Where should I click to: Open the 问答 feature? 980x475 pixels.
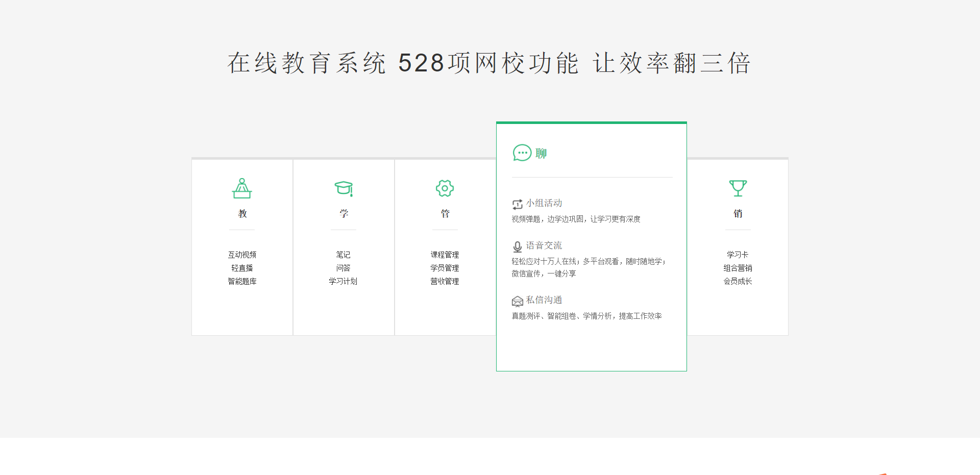tap(343, 268)
